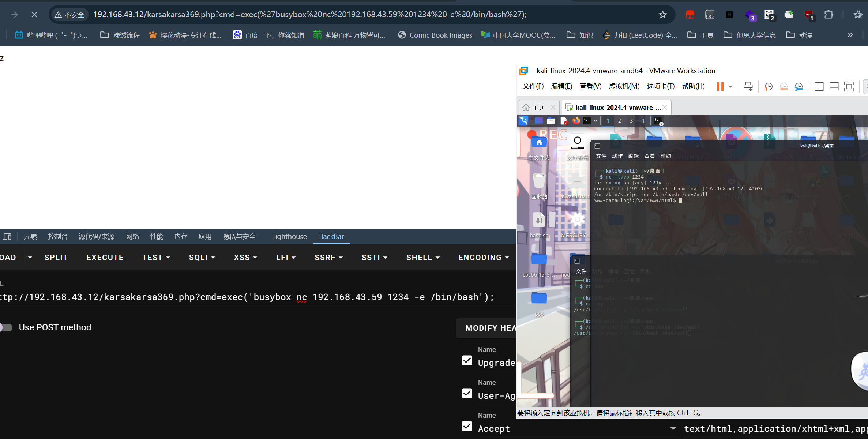Viewport: 868px width, 439px height.
Task: Stop page loading with X button
Action: click(x=34, y=15)
